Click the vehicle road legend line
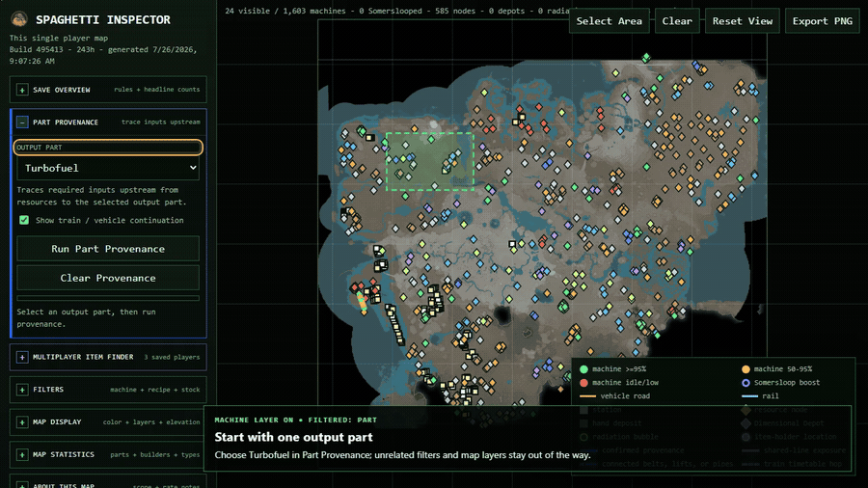 coord(587,396)
